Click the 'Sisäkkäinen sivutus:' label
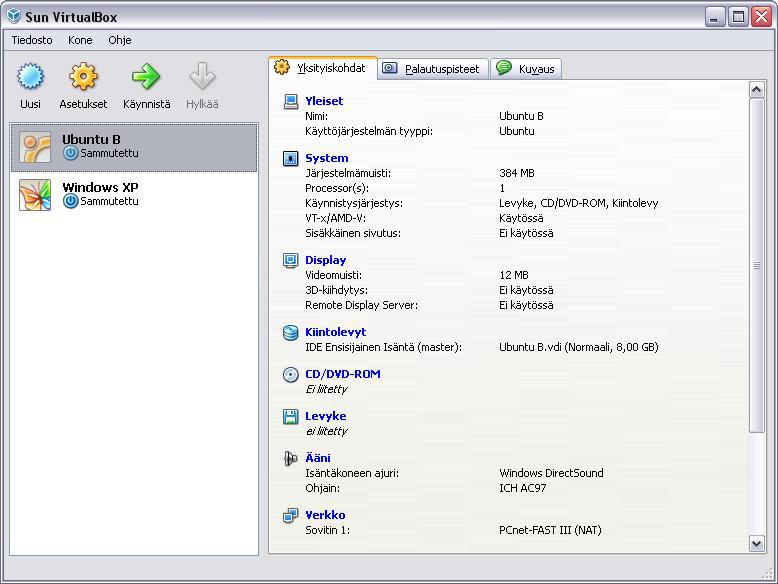Image resolution: width=778 pixels, height=584 pixels. coord(353,233)
